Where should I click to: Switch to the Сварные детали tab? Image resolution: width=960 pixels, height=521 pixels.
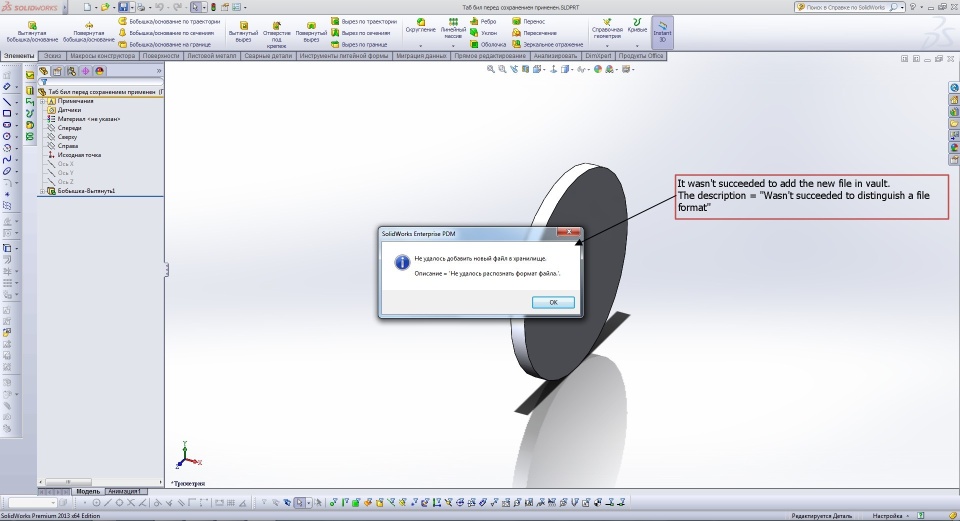[268, 56]
